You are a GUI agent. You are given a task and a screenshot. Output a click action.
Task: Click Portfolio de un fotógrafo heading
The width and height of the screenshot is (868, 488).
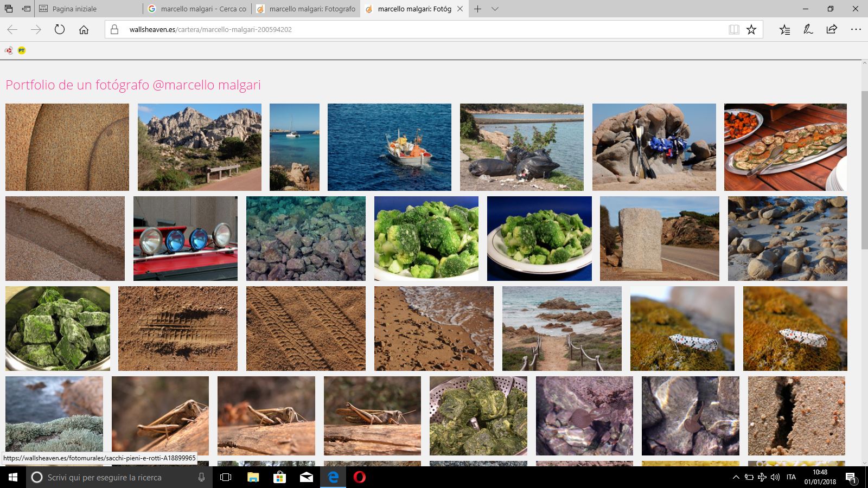click(x=133, y=85)
